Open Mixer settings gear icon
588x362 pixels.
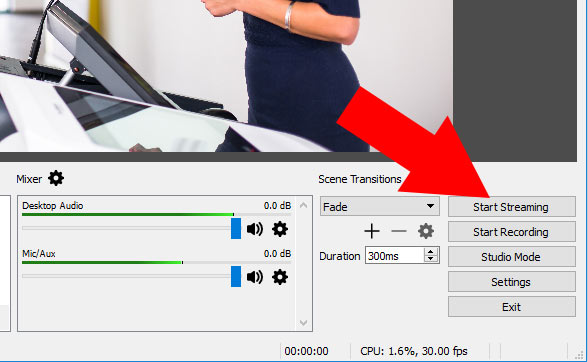(x=56, y=178)
